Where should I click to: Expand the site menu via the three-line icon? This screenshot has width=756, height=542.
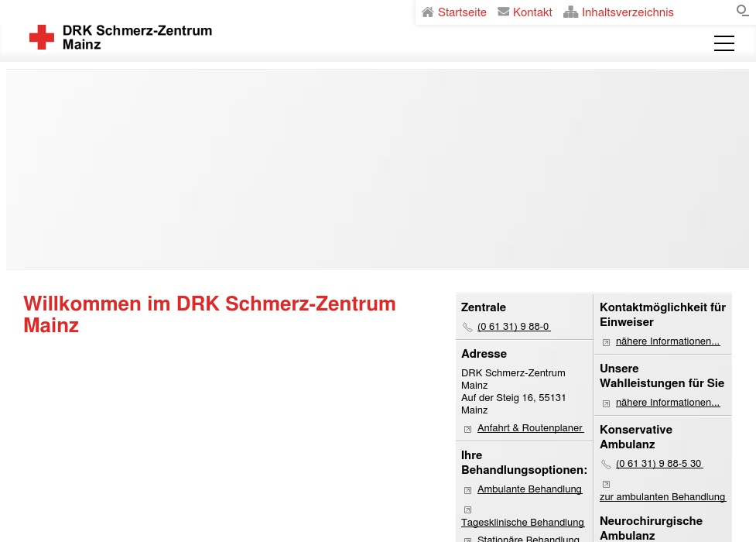tap(724, 43)
